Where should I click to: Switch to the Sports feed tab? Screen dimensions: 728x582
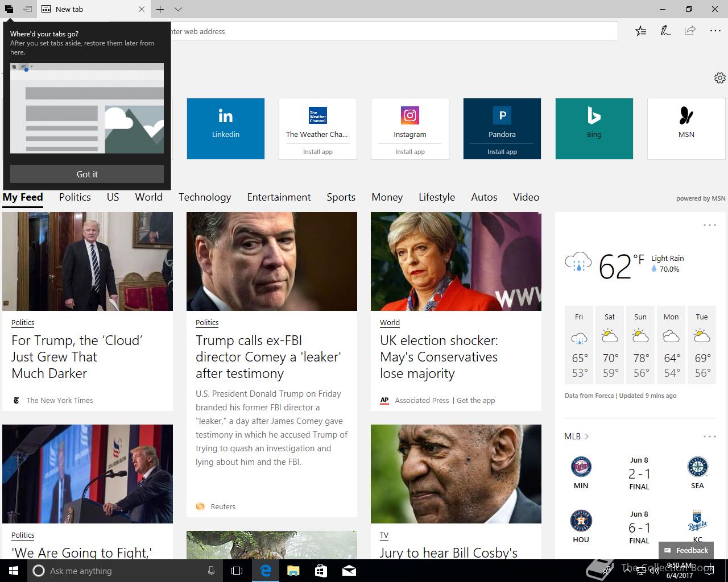pos(341,197)
